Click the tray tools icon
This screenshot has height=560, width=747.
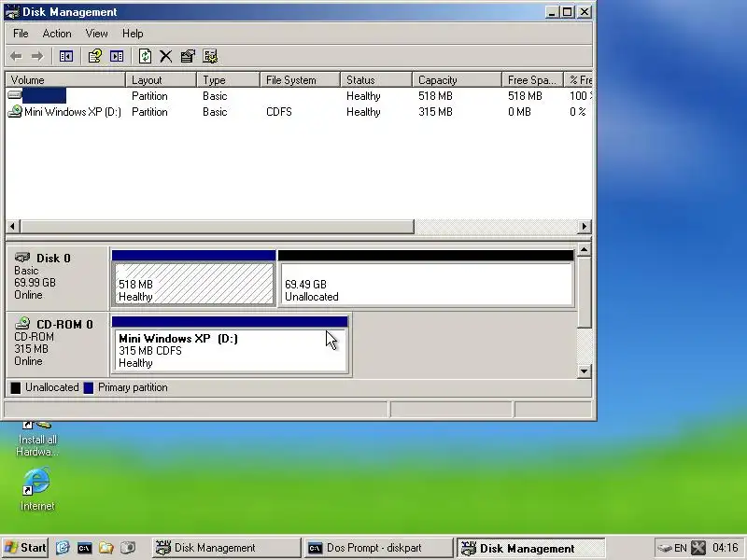[x=698, y=548]
